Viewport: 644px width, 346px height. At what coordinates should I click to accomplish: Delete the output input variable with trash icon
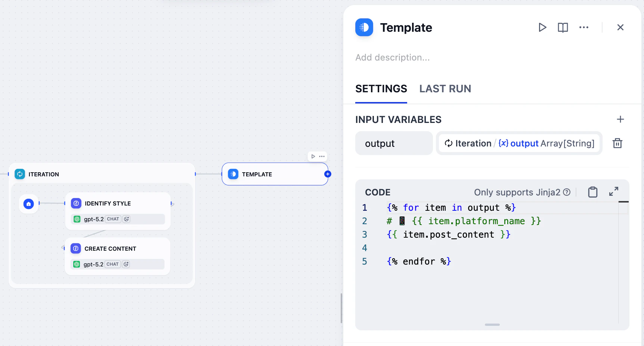(x=617, y=143)
